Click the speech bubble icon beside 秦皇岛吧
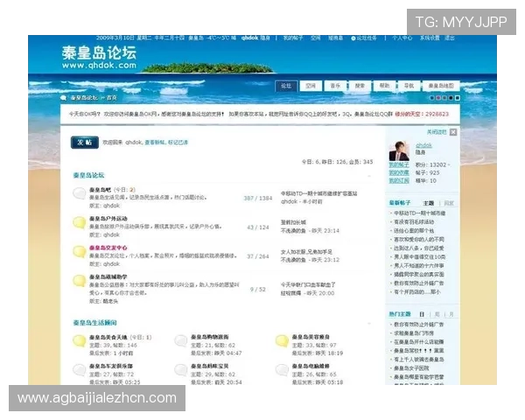Screen dimensions: 525x420 80,193
